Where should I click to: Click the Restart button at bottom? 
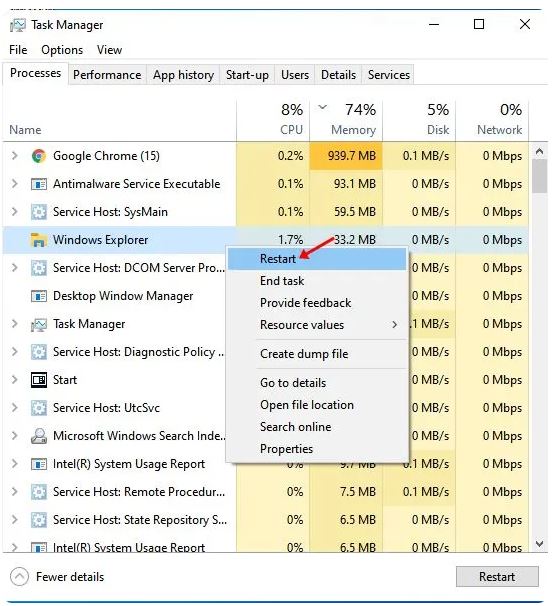497,577
